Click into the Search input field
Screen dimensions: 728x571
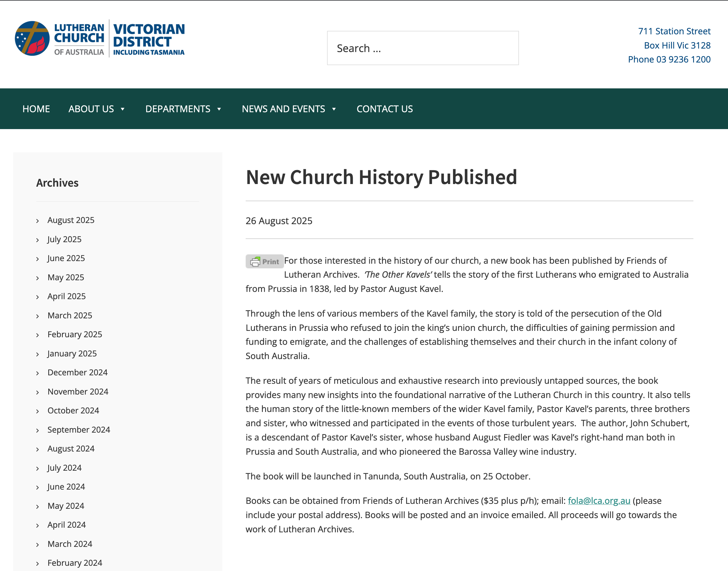pyautogui.click(x=422, y=48)
